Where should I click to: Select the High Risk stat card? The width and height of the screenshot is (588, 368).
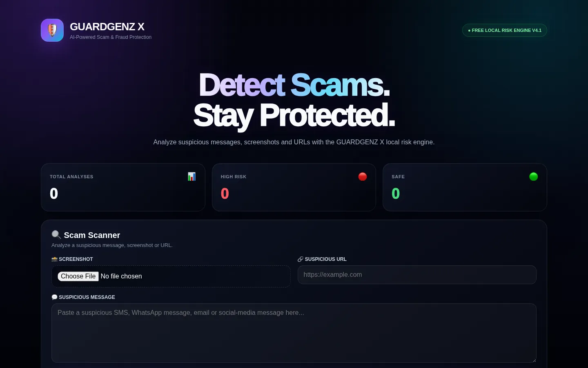[294, 187]
